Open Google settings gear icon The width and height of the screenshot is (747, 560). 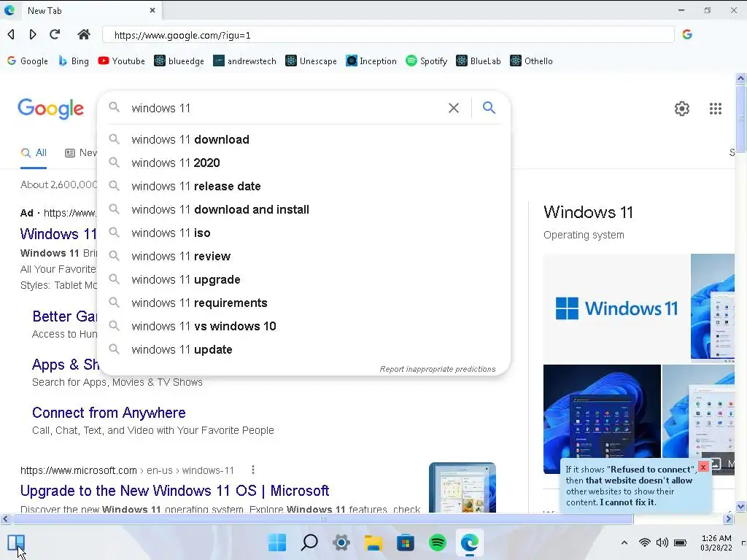coord(682,109)
